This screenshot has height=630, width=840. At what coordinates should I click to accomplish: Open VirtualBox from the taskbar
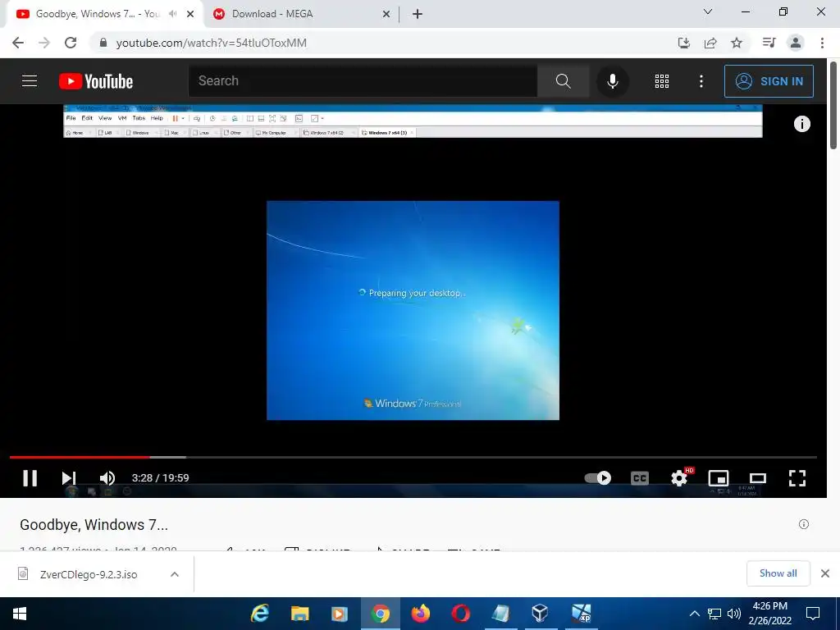click(540, 614)
